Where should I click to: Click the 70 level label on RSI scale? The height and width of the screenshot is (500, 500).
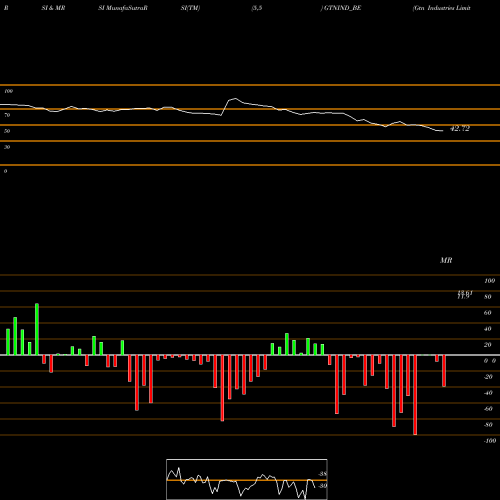[x=7, y=115]
